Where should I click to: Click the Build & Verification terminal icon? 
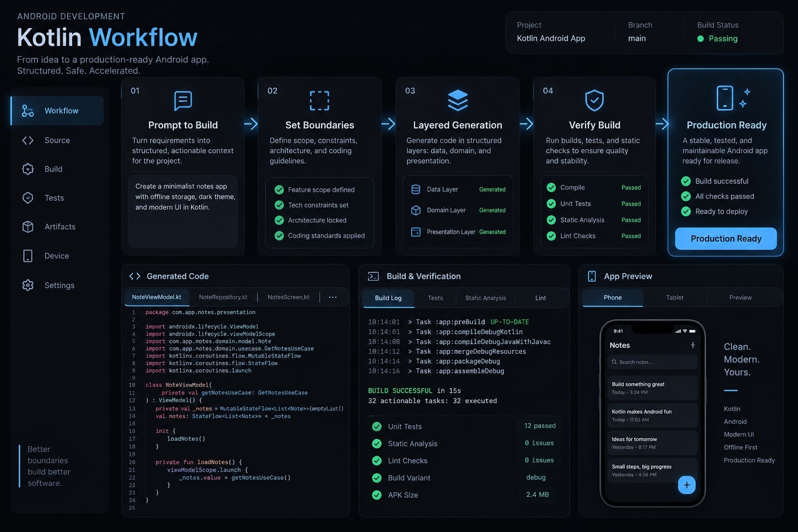373,276
